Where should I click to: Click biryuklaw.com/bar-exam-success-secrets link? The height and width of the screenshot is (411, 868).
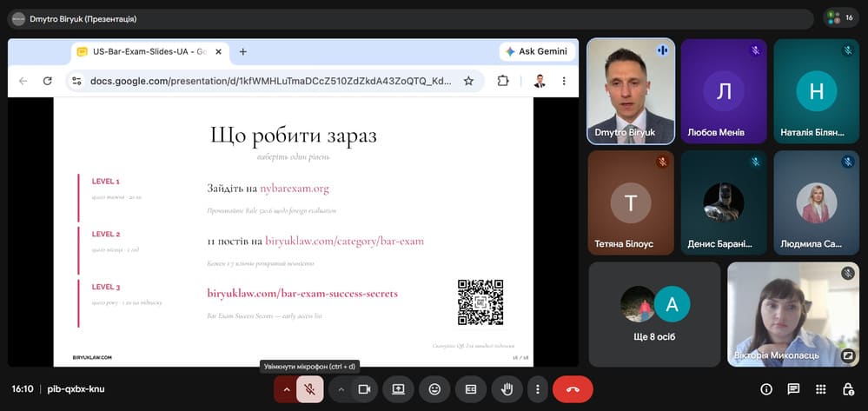302,294
